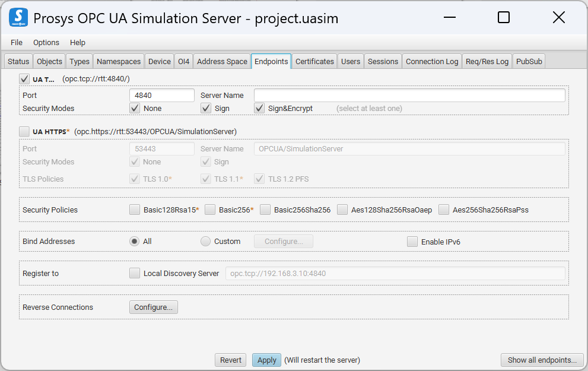Click the Apply button
588x371 pixels.
click(266, 360)
